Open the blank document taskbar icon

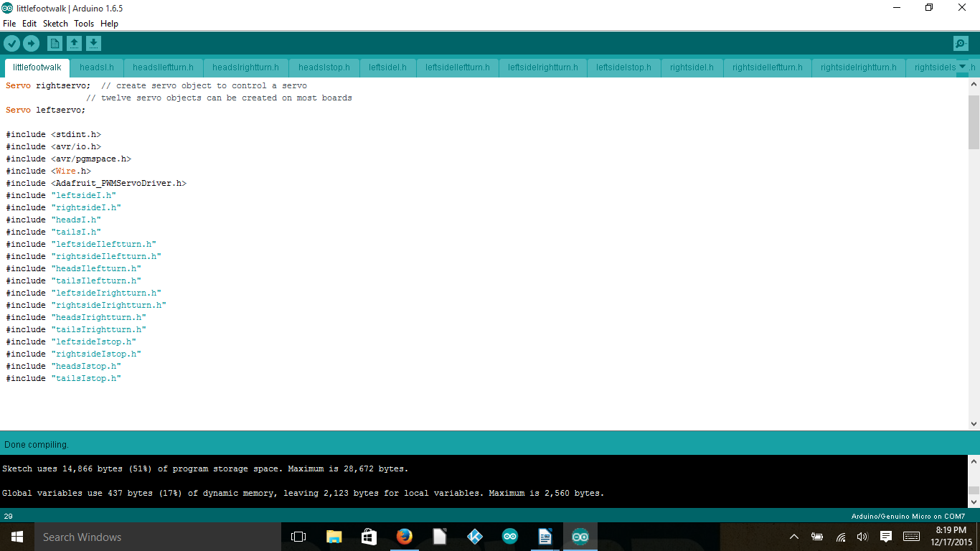tap(439, 537)
